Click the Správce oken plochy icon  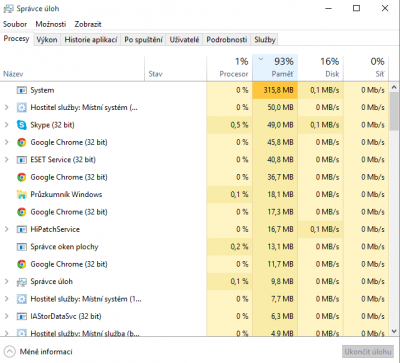click(22, 247)
